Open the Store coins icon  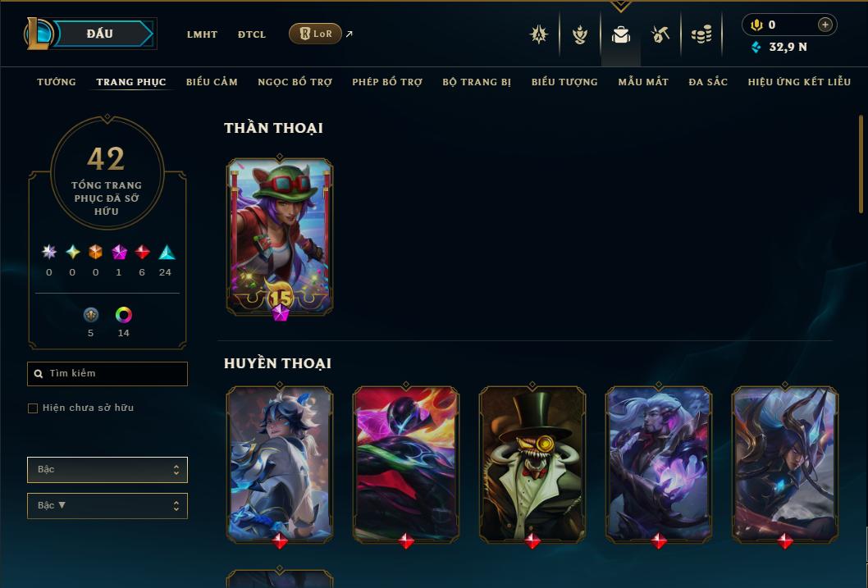coord(701,34)
